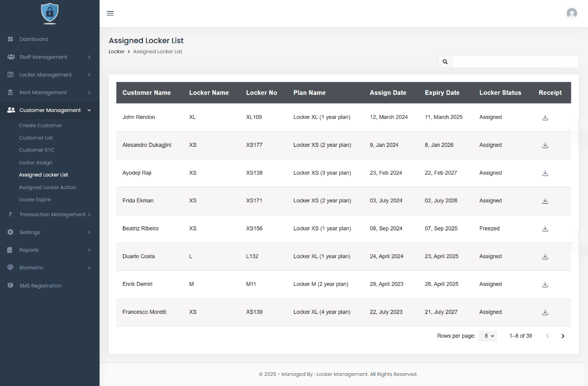Click the hamburger menu icon
The height and width of the screenshot is (386, 588).
coord(110,13)
